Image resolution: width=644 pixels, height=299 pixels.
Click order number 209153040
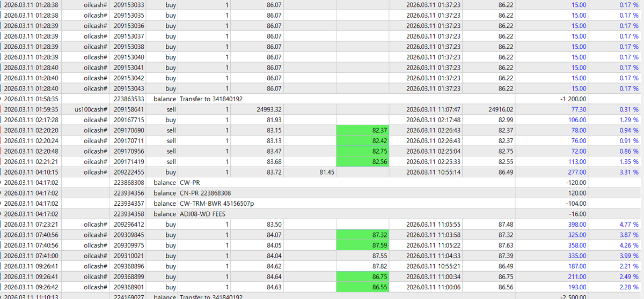tap(129, 57)
